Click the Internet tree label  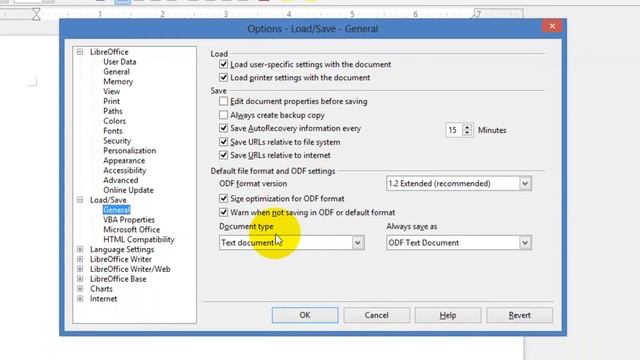[104, 298]
